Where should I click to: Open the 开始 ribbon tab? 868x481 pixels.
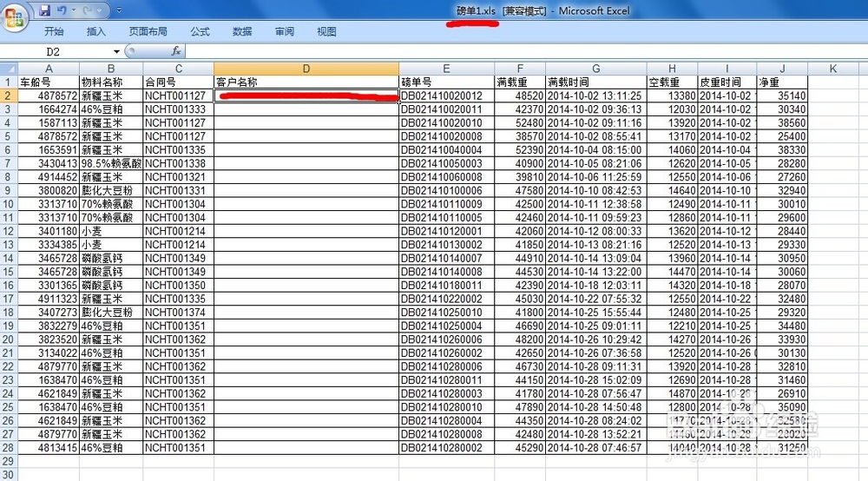(x=54, y=31)
